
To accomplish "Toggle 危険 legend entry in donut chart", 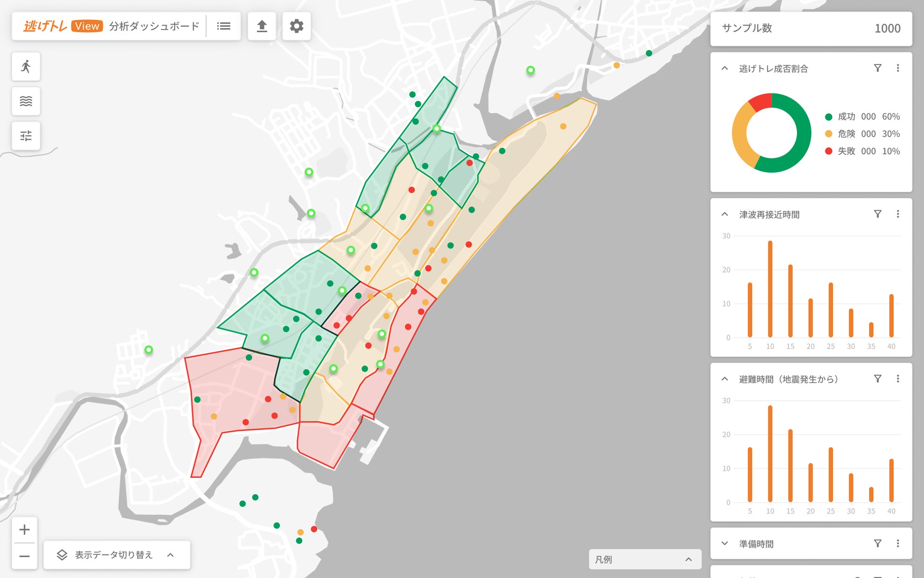I will (846, 134).
